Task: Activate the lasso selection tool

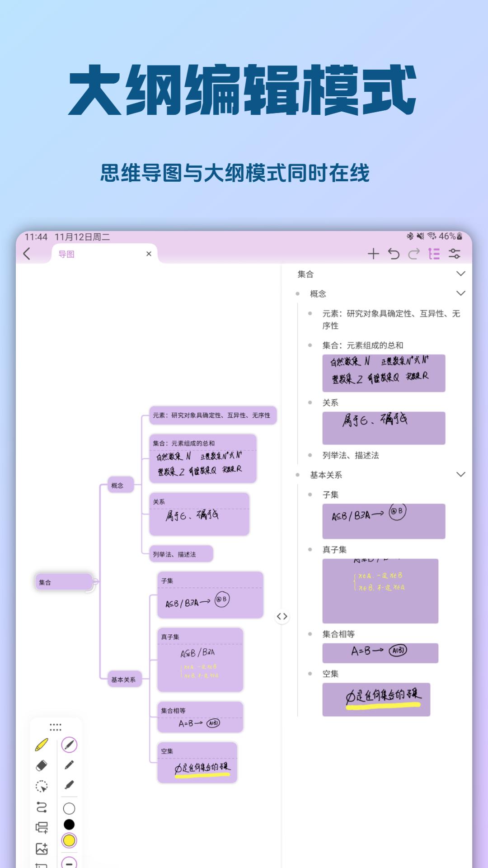Action: click(x=42, y=786)
